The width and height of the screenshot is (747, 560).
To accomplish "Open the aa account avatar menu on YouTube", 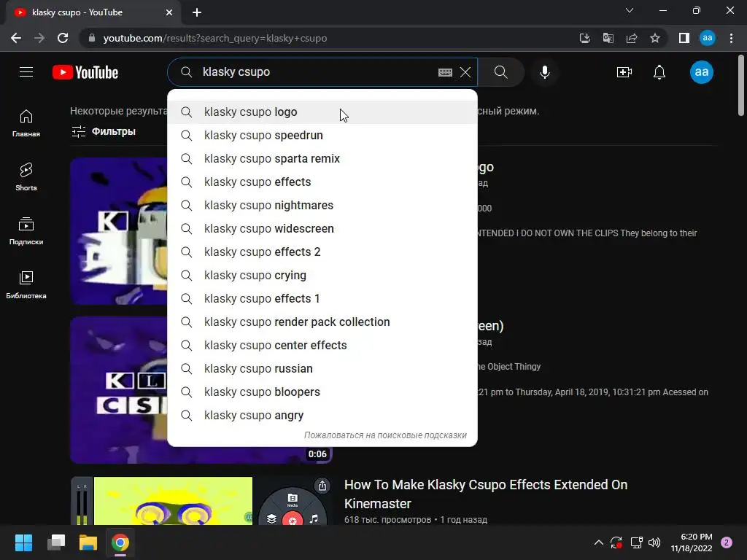I will tap(701, 72).
